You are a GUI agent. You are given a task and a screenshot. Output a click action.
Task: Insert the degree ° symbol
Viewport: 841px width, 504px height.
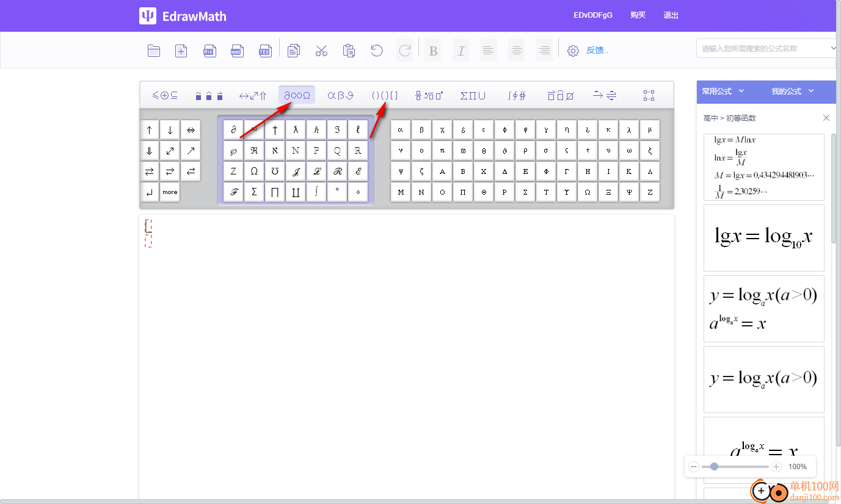pos(337,192)
